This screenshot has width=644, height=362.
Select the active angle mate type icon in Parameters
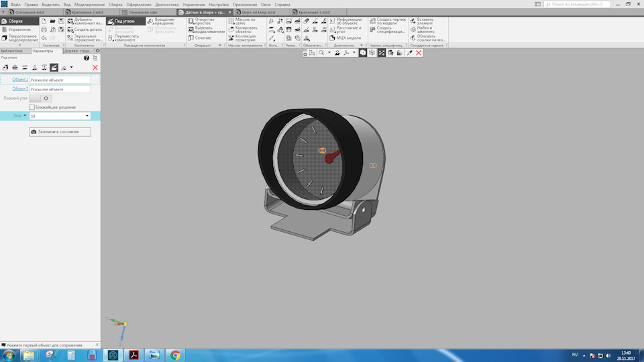pos(54,67)
